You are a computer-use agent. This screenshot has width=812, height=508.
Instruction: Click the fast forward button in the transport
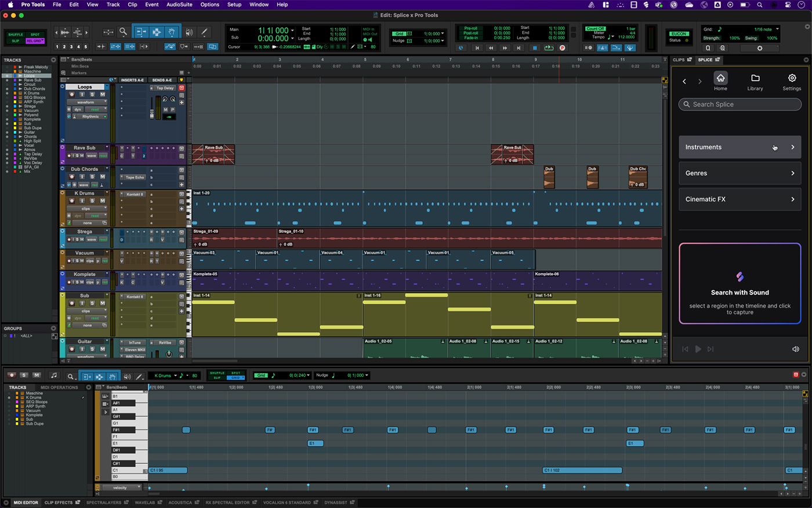505,48
